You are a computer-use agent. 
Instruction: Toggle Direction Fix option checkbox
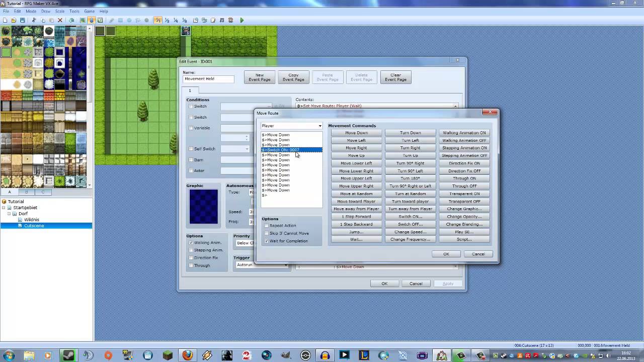(x=191, y=257)
